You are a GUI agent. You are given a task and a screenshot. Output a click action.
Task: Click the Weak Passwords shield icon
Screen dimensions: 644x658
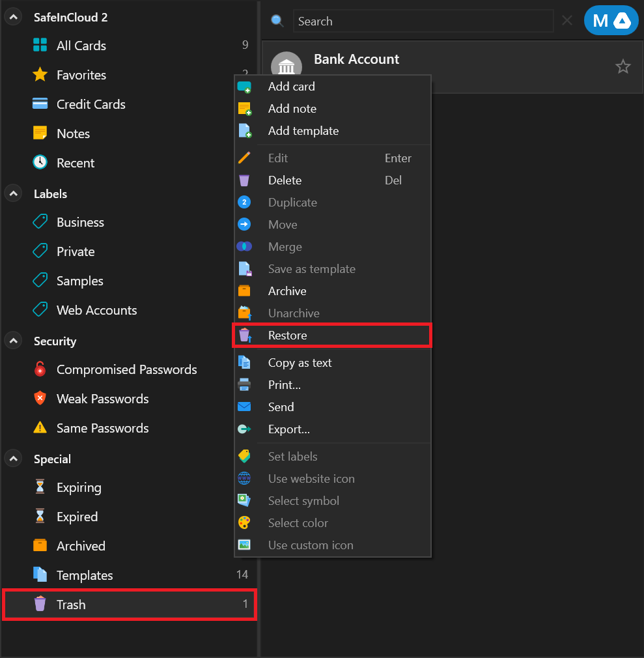[x=40, y=398]
